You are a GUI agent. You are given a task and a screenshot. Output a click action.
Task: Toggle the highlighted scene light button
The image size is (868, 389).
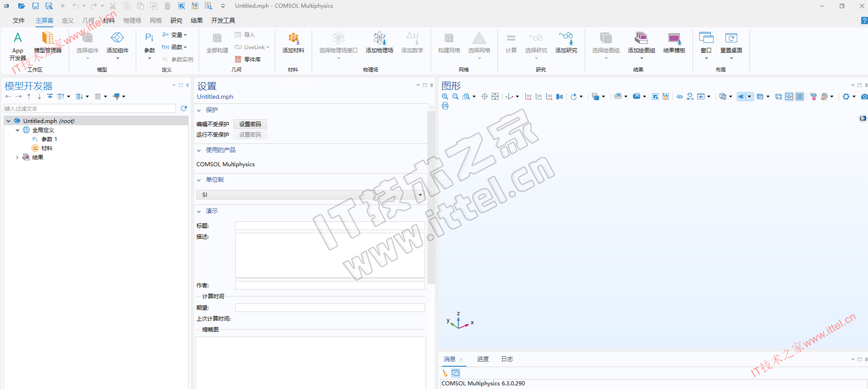741,97
